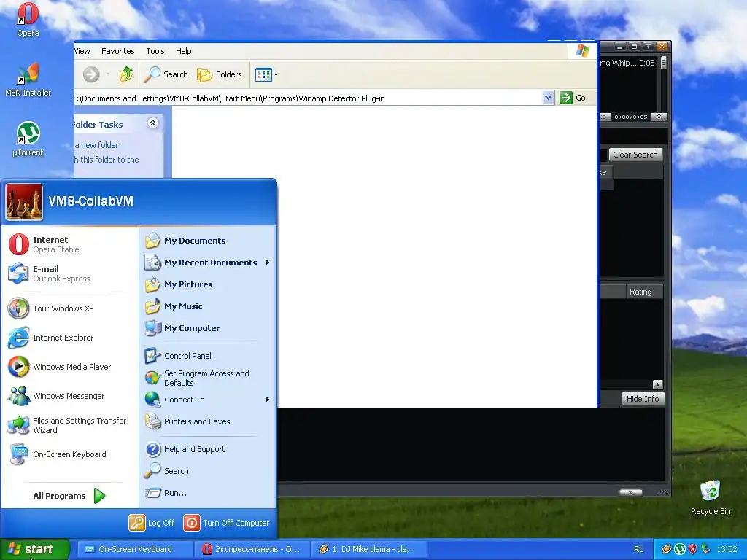Switch to On-Screen Keyboard taskbar item
Image resolution: width=747 pixels, height=560 pixels.
pos(134,549)
